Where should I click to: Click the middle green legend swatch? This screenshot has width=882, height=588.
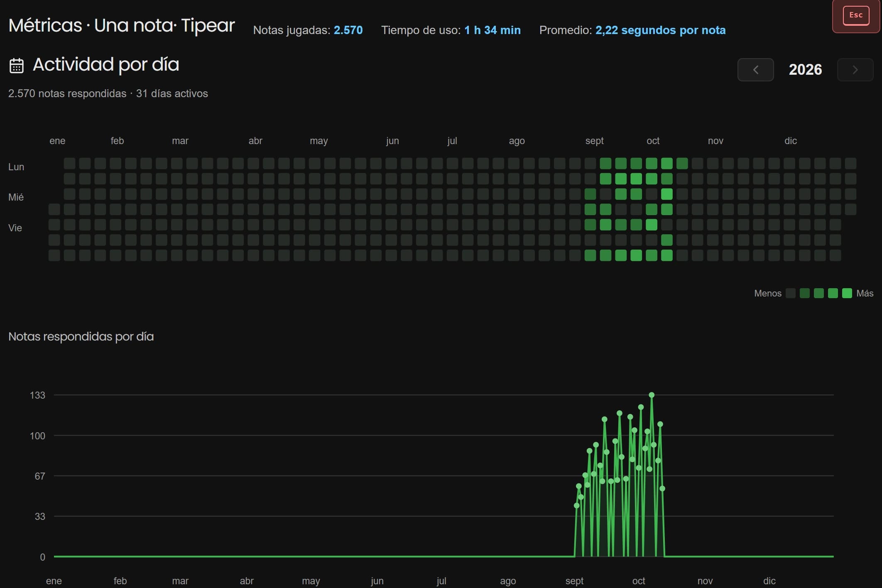[x=819, y=293]
